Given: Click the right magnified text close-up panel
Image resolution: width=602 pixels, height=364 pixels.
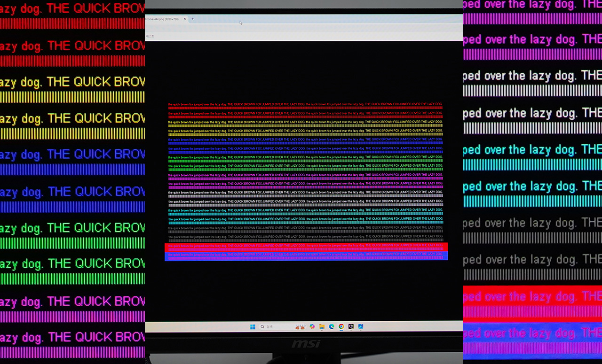Looking at the screenshot, I should tap(532, 182).
